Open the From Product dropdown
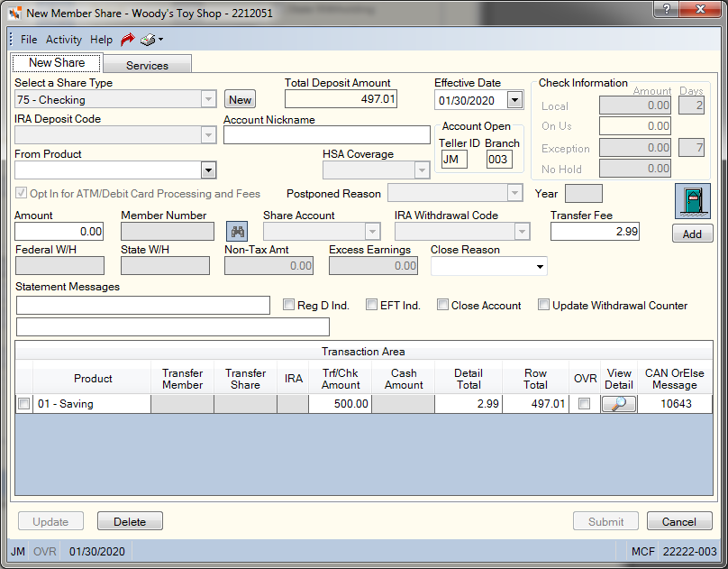This screenshot has width=728, height=569. tap(208, 170)
